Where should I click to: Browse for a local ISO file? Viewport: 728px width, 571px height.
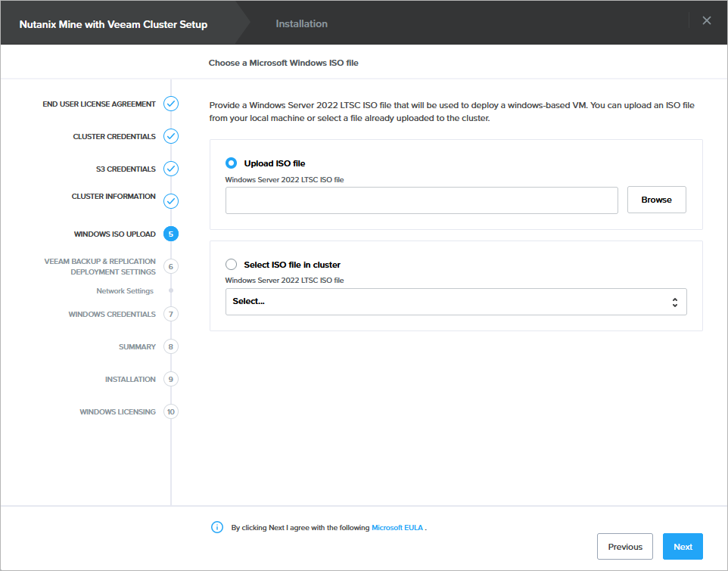(x=657, y=200)
